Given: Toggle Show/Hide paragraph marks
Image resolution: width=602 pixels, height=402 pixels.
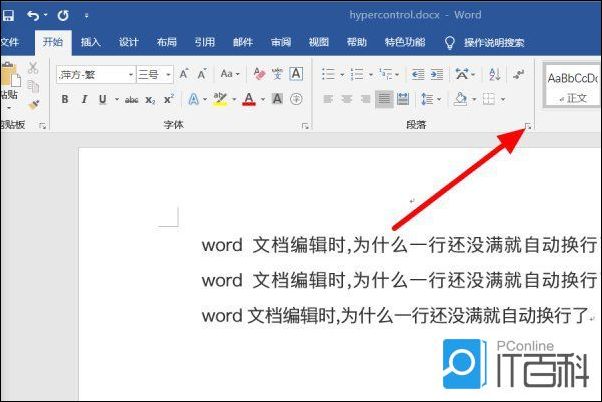Looking at the screenshot, I should tap(518, 74).
